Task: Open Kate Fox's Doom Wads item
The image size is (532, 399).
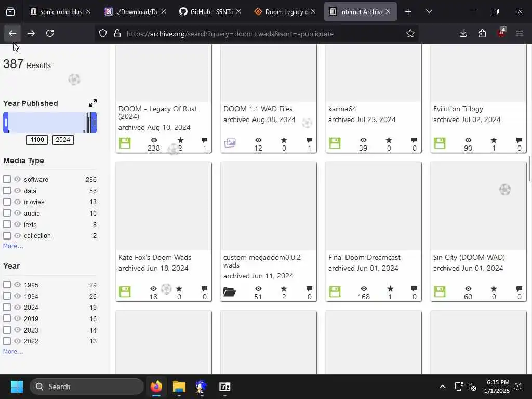Action: (x=155, y=257)
